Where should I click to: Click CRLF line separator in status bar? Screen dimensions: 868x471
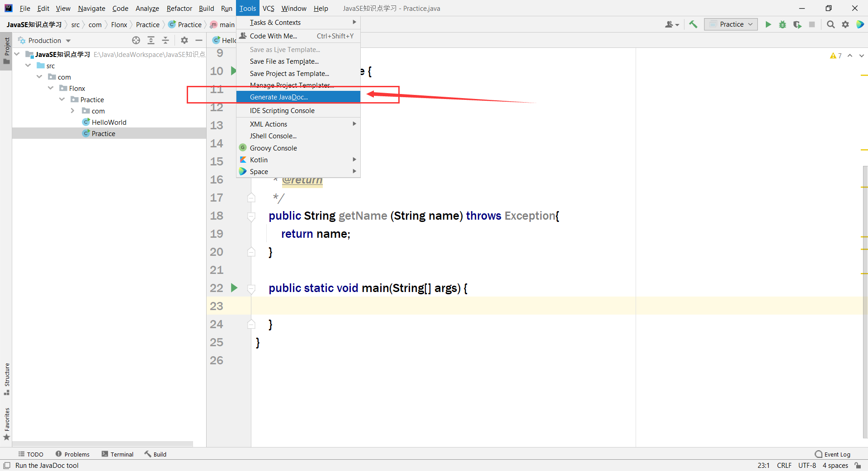(x=784, y=466)
